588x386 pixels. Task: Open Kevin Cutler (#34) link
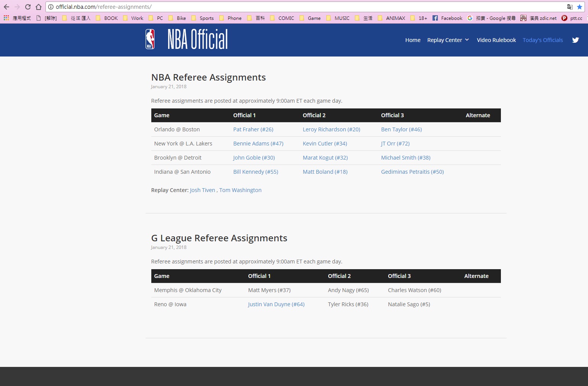(x=325, y=144)
